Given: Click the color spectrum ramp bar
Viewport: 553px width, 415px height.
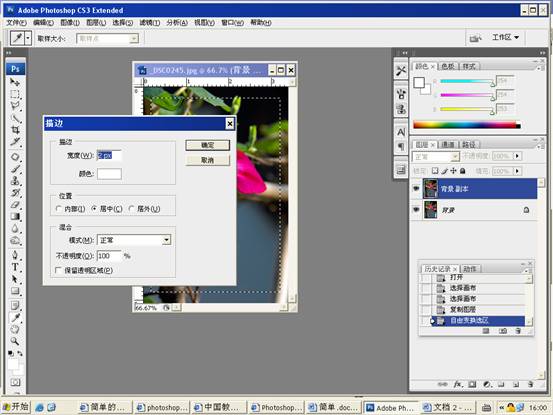Looking at the screenshot, I should tap(467, 125).
